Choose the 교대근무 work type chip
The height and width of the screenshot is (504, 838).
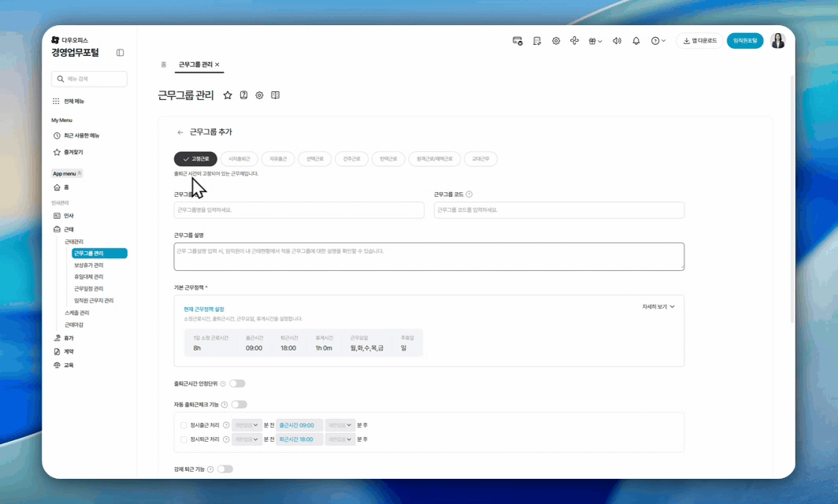tap(480, 159)
